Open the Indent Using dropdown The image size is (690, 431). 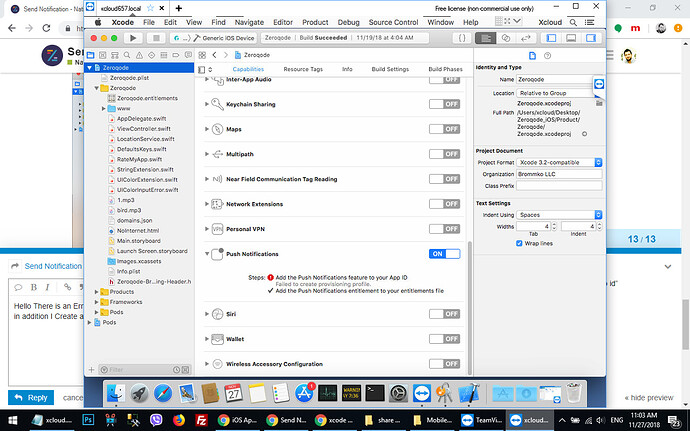click(x=559, y=215)
